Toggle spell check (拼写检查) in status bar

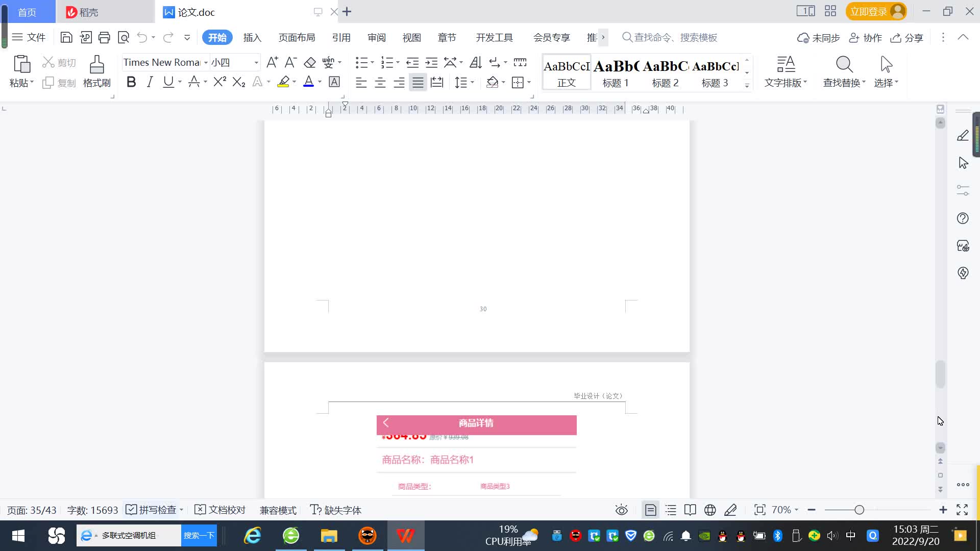[x=152, y=510]
